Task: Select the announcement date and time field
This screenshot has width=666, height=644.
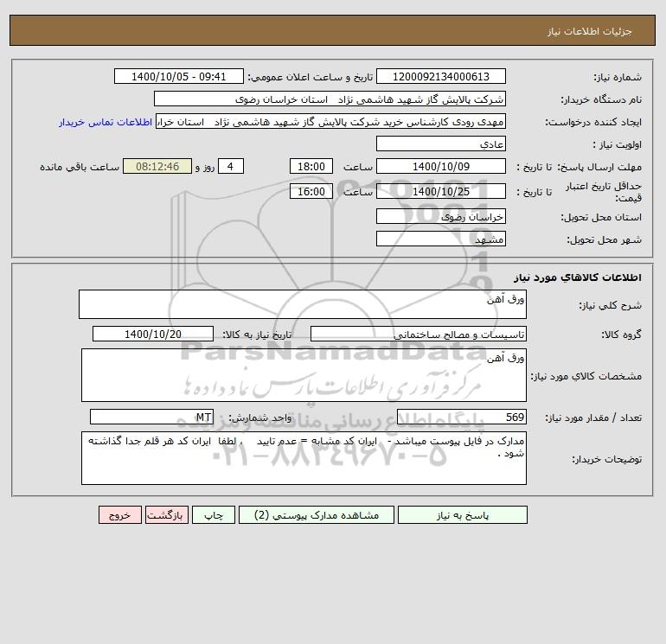Action: coord(179,77)
